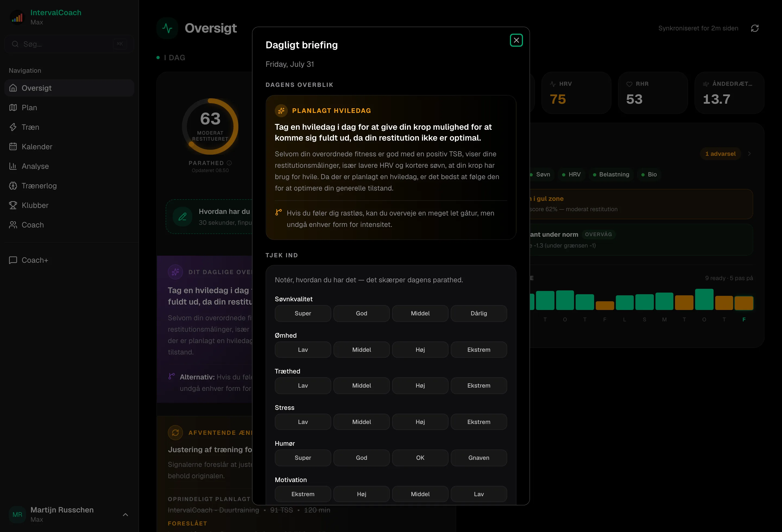Select the HRV filter chip

571,175
